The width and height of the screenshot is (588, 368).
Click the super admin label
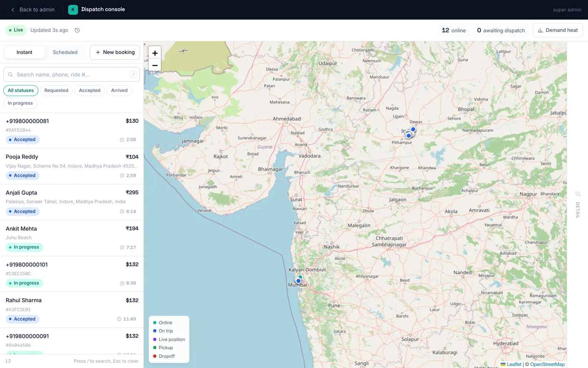click(x=567, y=10)
